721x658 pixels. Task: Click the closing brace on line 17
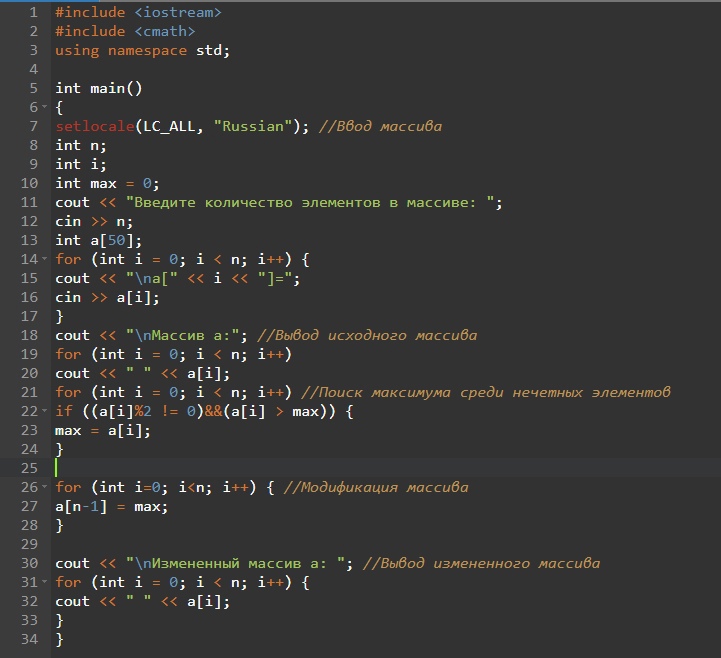tap(59, 317)
